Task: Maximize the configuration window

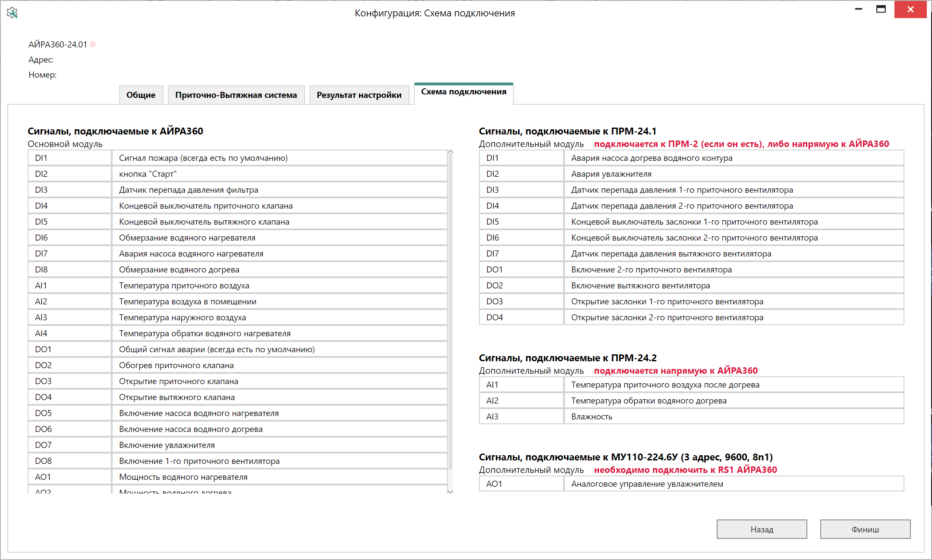Action: (x=881, y=9)
